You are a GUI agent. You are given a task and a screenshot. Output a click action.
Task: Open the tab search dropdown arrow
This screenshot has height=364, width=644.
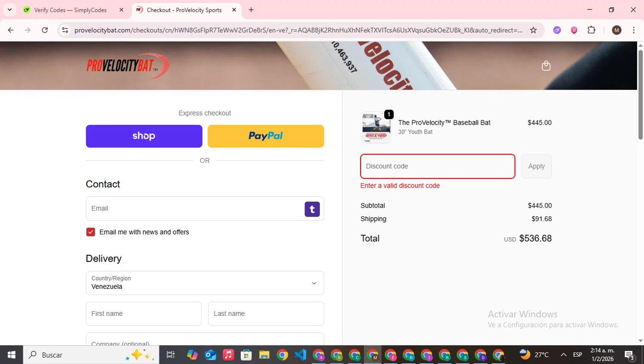point(9,10)
